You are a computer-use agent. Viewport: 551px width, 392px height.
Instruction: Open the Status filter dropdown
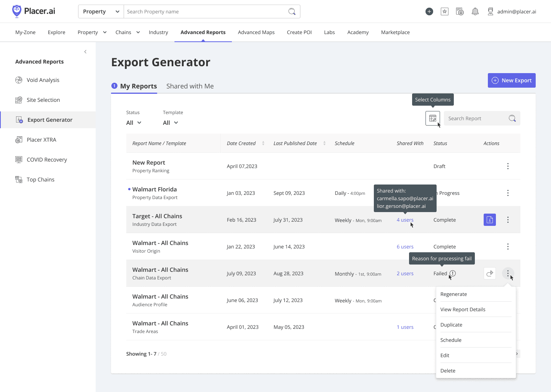(134, 122)
